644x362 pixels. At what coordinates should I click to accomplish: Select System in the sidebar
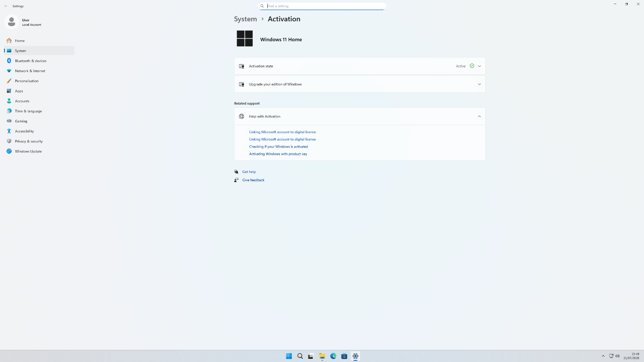[x=39, y=51]
